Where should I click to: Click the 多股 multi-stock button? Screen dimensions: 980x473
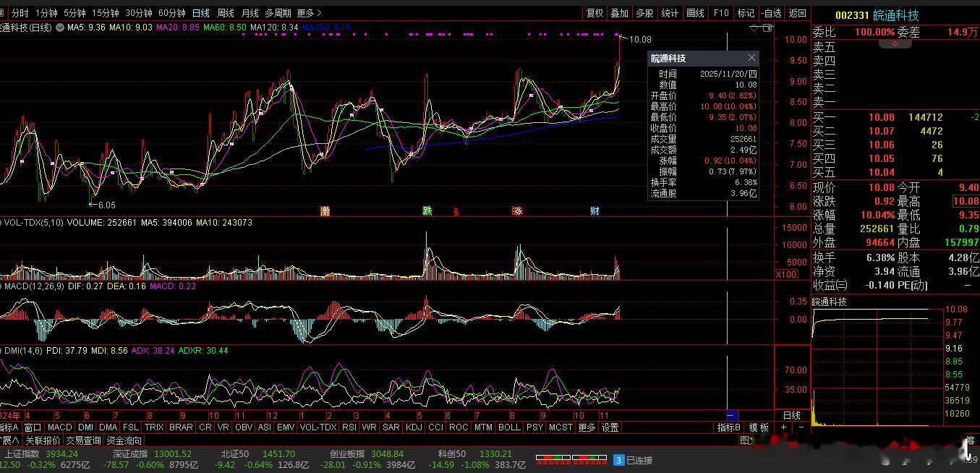644,13
